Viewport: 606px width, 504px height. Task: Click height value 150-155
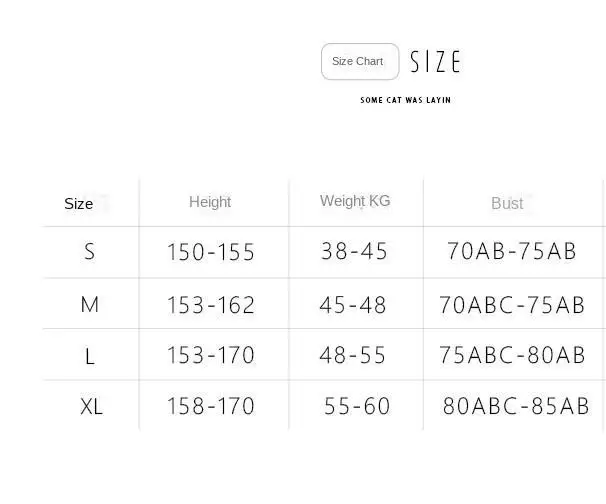211,252
